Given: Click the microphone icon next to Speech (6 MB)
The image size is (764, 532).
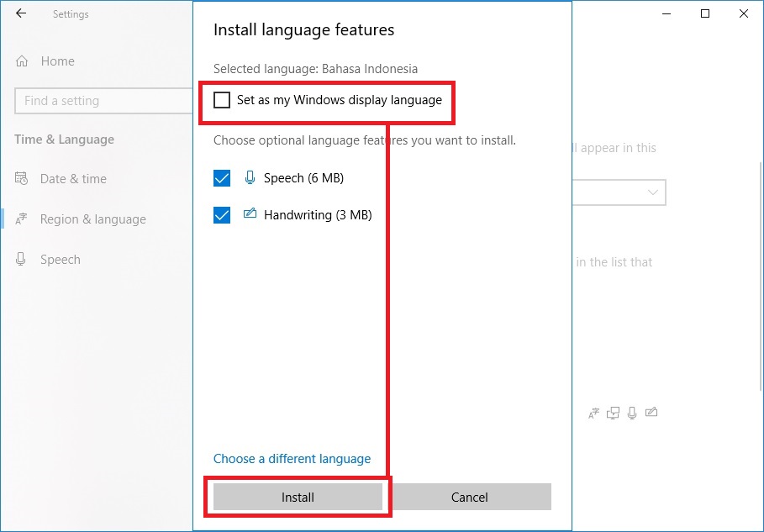Looking at the screenshot, I should (250, 177).
